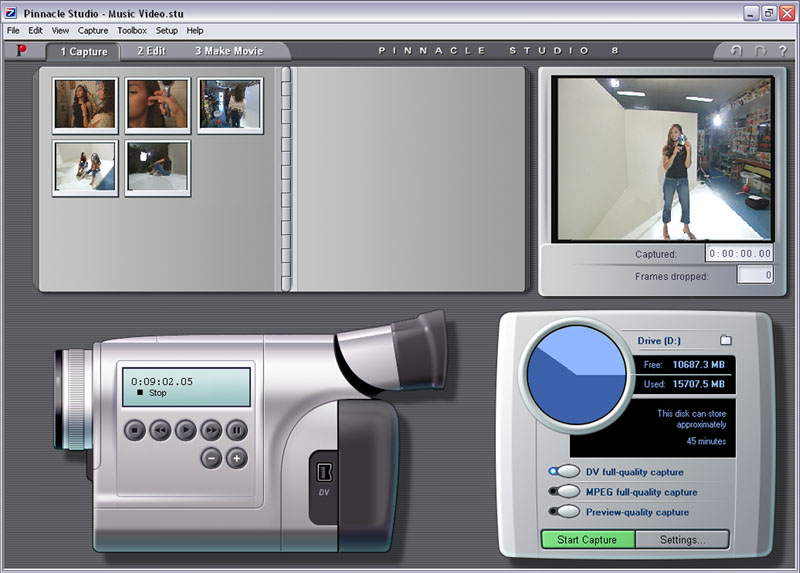Click the Start Capture button
Screen dimensions: 800x573
[x=587, y=540]
